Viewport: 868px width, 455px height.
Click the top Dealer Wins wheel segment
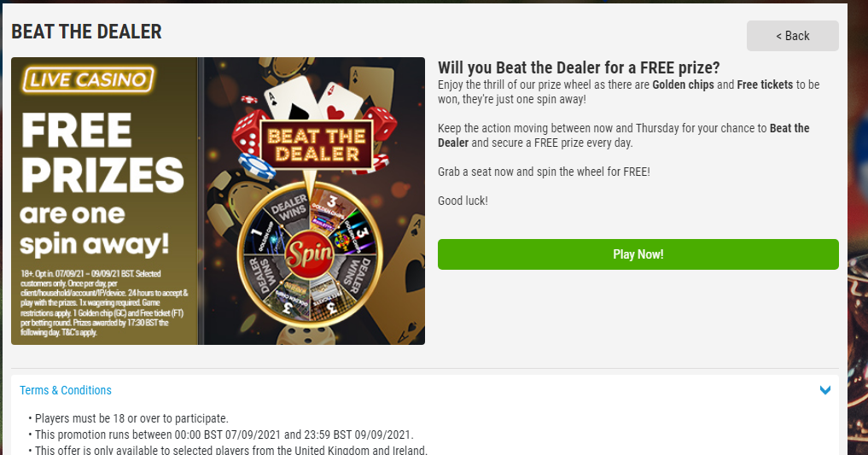pyautogui.click(x=288, y=208)
